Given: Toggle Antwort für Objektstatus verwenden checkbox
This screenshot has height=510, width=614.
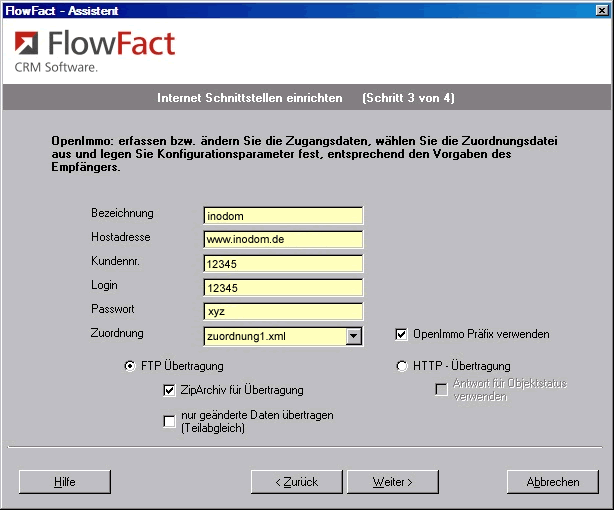Looking at the screenshot, I should 441,390.
